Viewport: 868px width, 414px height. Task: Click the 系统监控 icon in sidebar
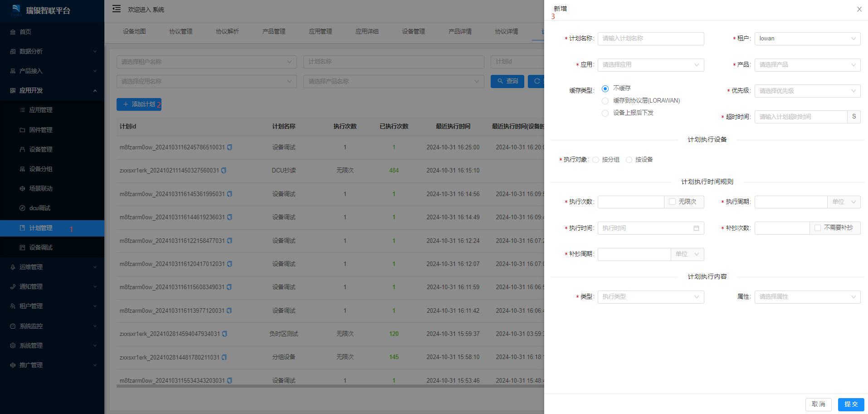[13, 326]
